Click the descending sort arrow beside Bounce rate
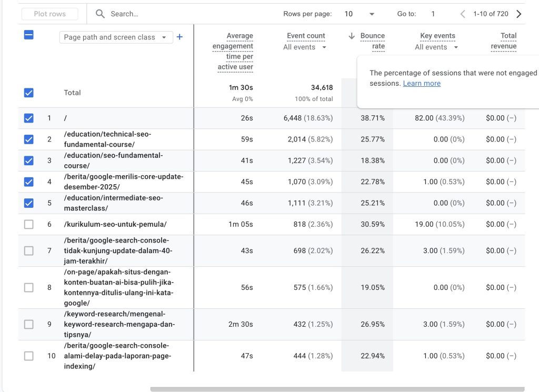 (x=351, y=36)
